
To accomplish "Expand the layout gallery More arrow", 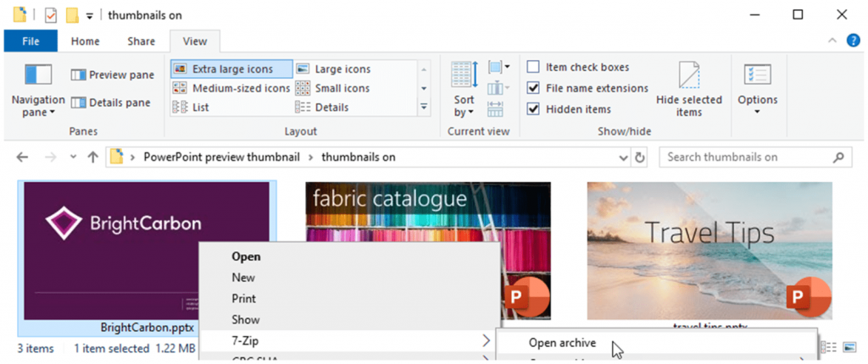I will point(424,107).
